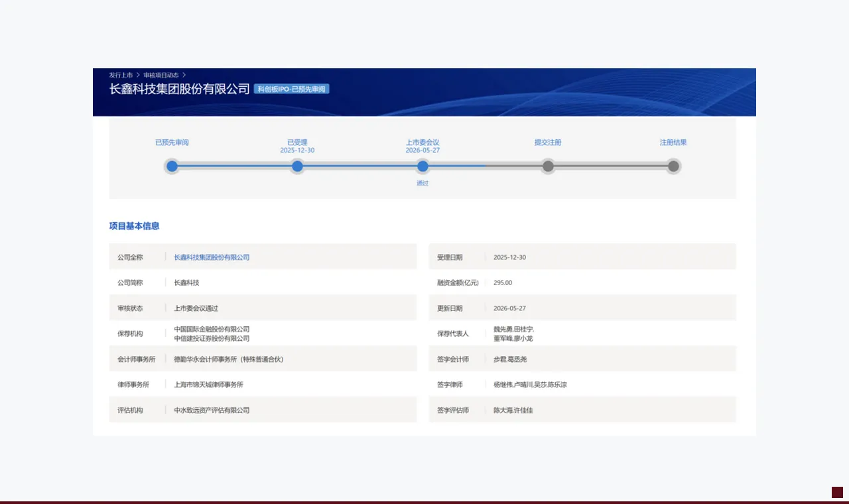Select the 已预先审阅 timeline node circle
849x504 pixels.
click(x=172, y=166)
